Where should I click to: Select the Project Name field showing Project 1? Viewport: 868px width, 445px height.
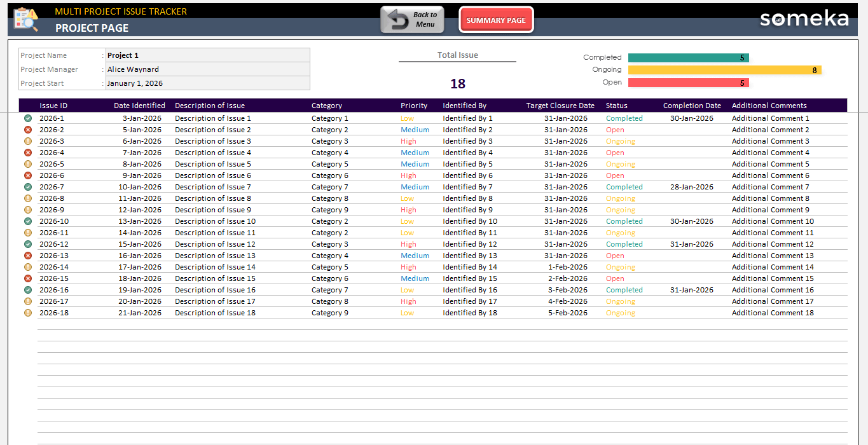207,55
